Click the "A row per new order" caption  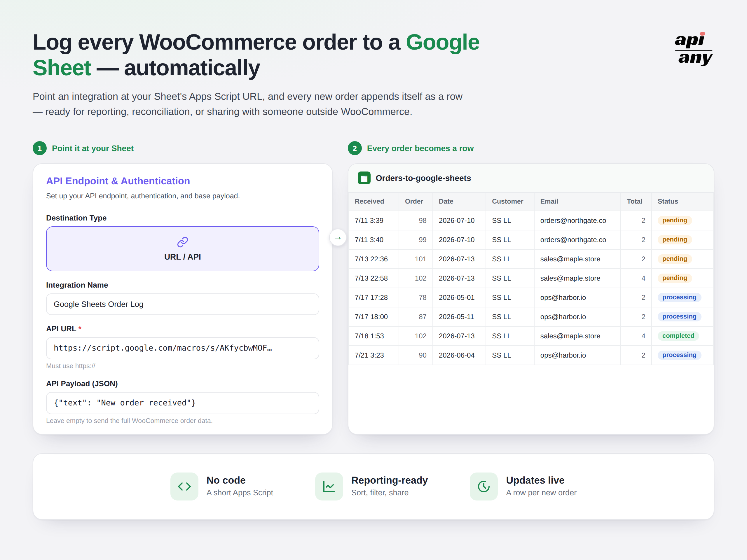click(541, 493)
